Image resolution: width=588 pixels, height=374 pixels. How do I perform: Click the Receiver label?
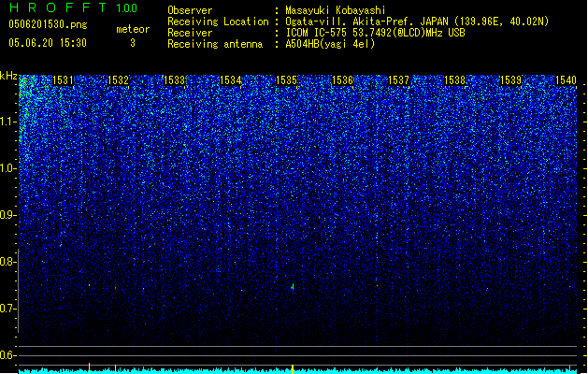pyautogui.click(x=190, y=33)
